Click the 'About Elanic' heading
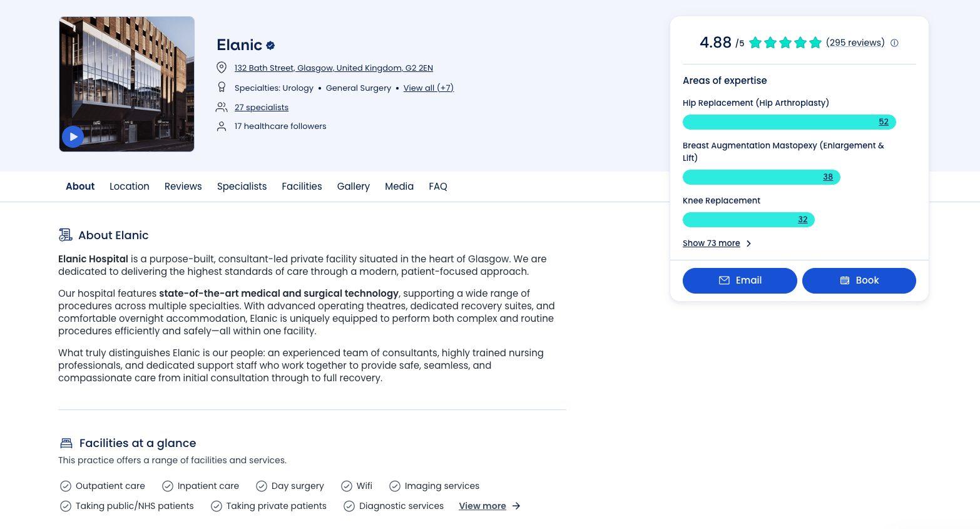 coord(113,235)
